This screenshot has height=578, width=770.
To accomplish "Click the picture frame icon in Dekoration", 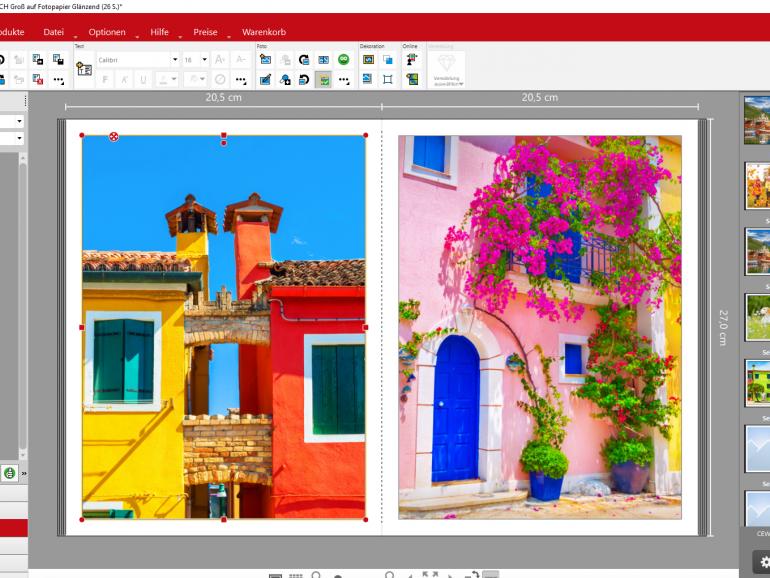I will (x=368, y=60).
